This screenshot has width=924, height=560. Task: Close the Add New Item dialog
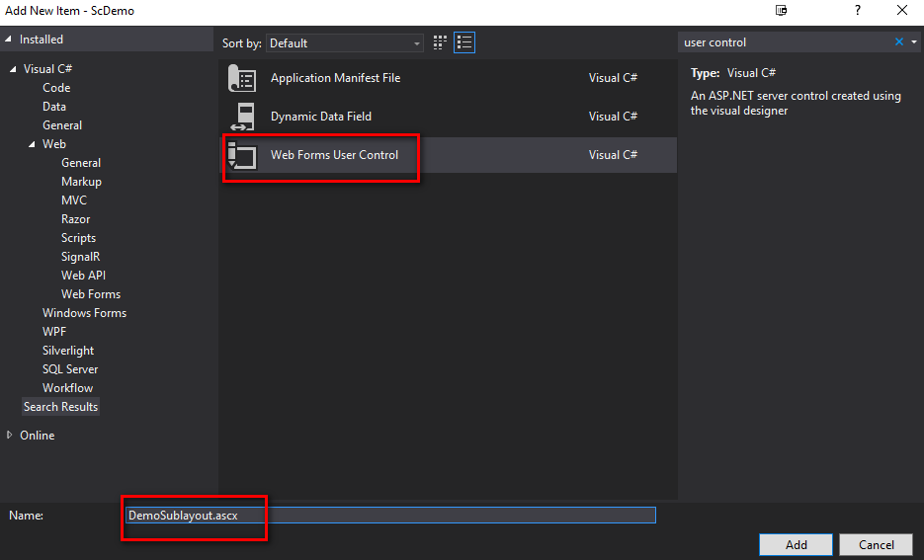[901, 11]
